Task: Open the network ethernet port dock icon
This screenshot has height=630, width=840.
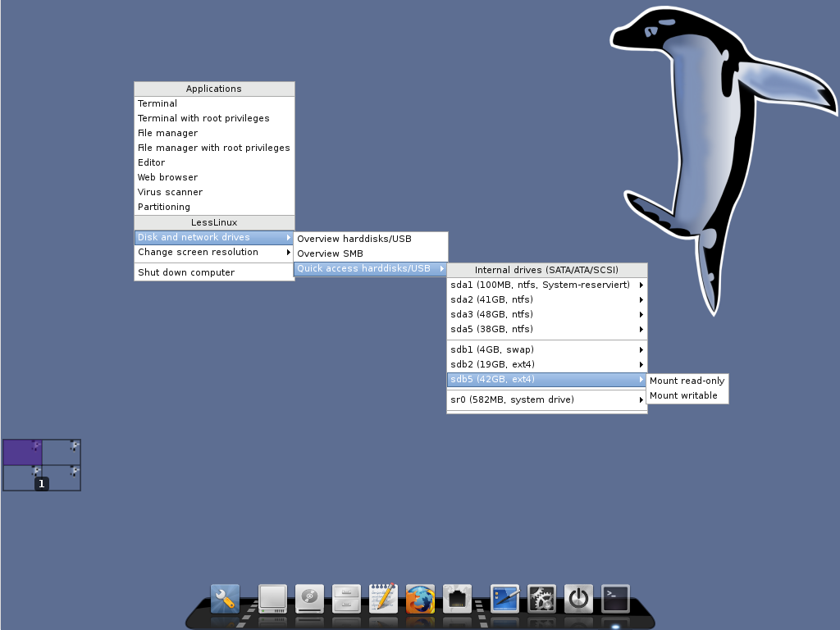Action: tap(457, 599)
